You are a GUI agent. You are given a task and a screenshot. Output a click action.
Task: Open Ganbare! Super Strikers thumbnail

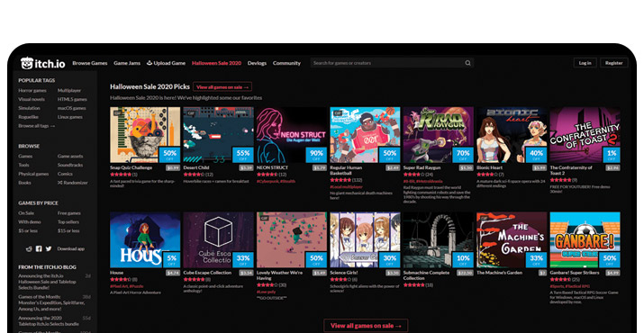coord(585,239)
